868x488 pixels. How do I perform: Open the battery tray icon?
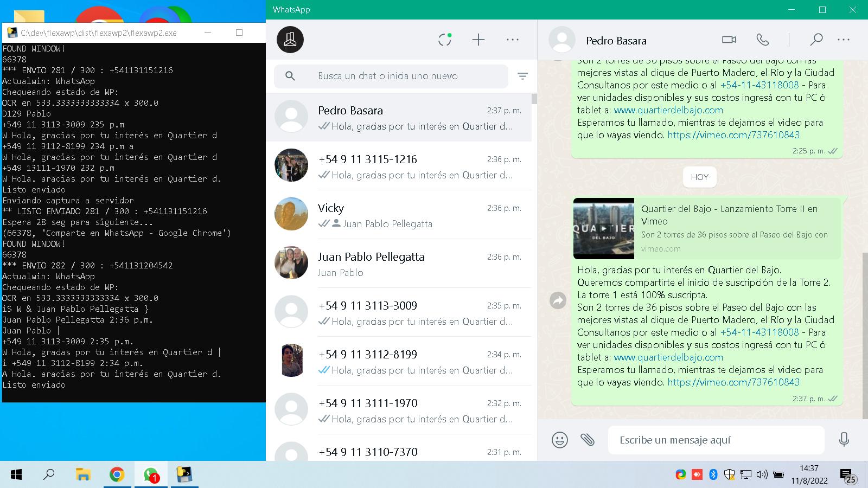(778, 475)
